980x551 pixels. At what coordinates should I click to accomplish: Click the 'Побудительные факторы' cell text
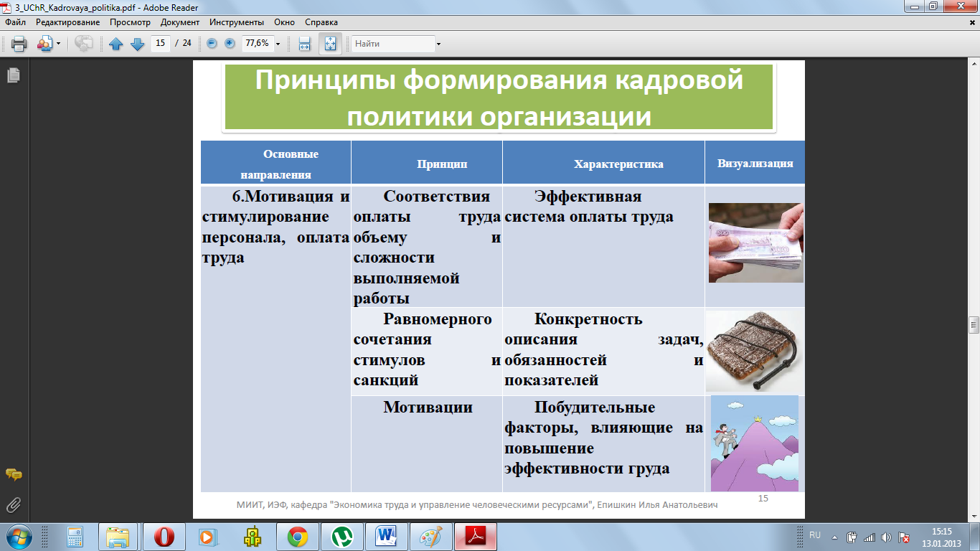tap(603, 438)
